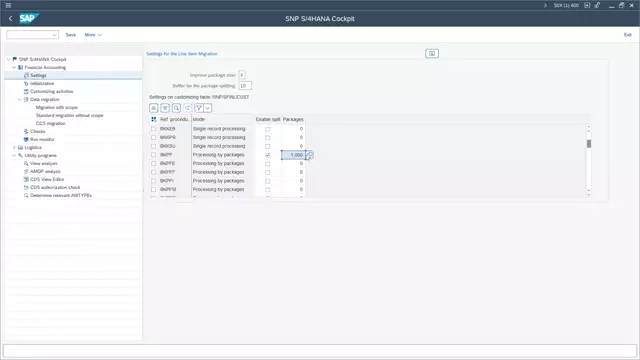Click the Improve package size field

(242, 75)
